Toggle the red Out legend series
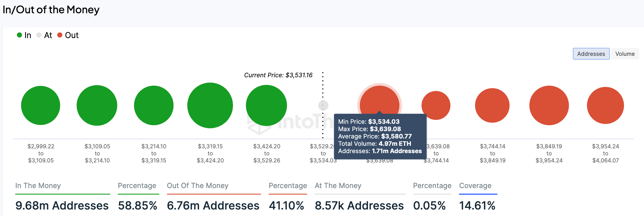Viewport: 644px width, 216px height. pyautogui.click(x=68, y=35)
